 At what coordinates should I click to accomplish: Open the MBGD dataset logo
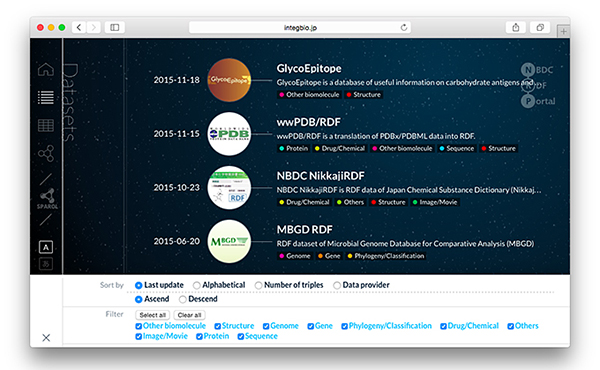tap(229, 241)
